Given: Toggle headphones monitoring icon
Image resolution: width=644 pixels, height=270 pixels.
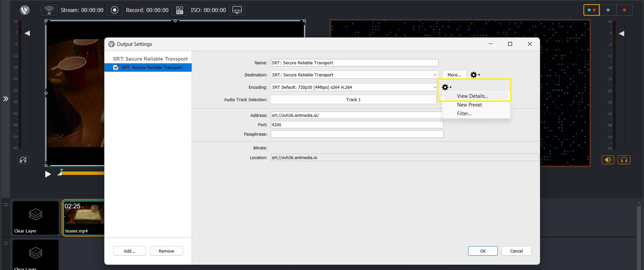Looking at the screenshot, I should pos(624,160).
